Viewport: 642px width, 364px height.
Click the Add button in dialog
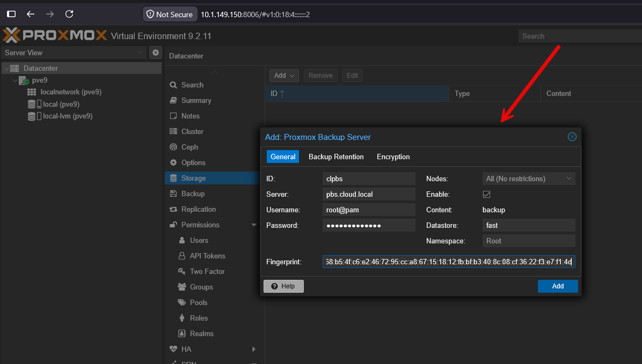point(558,286)
